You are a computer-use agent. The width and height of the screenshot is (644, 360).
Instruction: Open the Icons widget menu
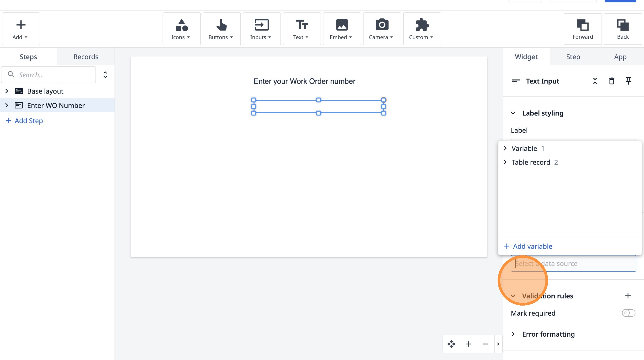click(x=181, y=29)
